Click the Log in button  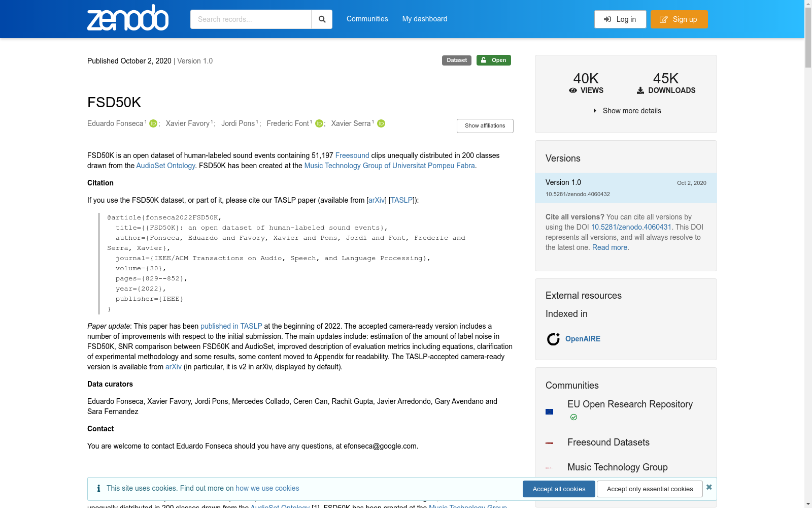click(620, 19)
